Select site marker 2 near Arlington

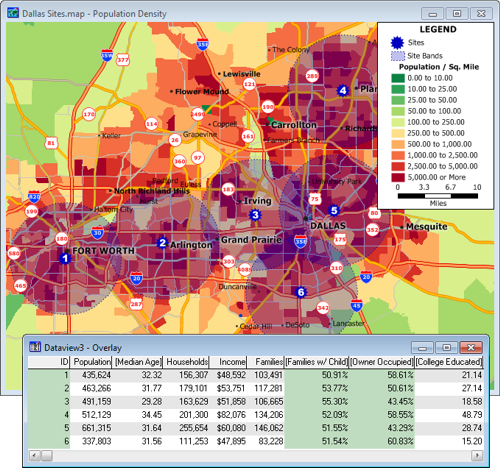pyautogui.click(x=162, y=243)
